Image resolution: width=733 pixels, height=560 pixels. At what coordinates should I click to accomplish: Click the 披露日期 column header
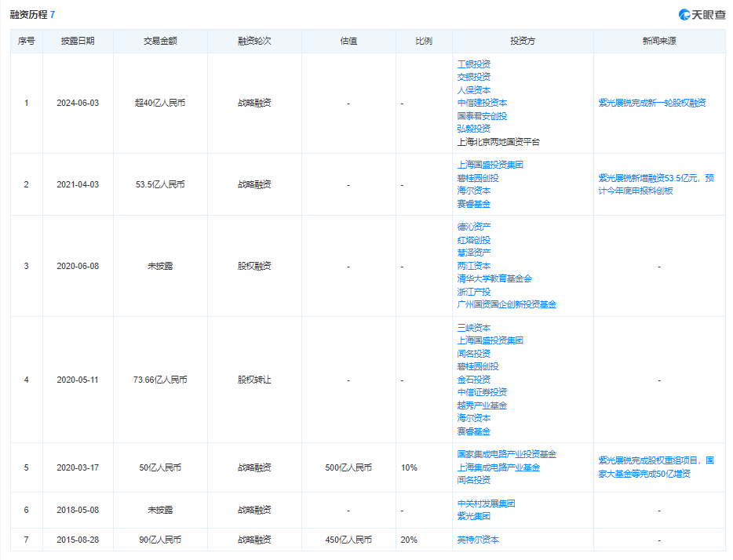(x=78, y=41)
